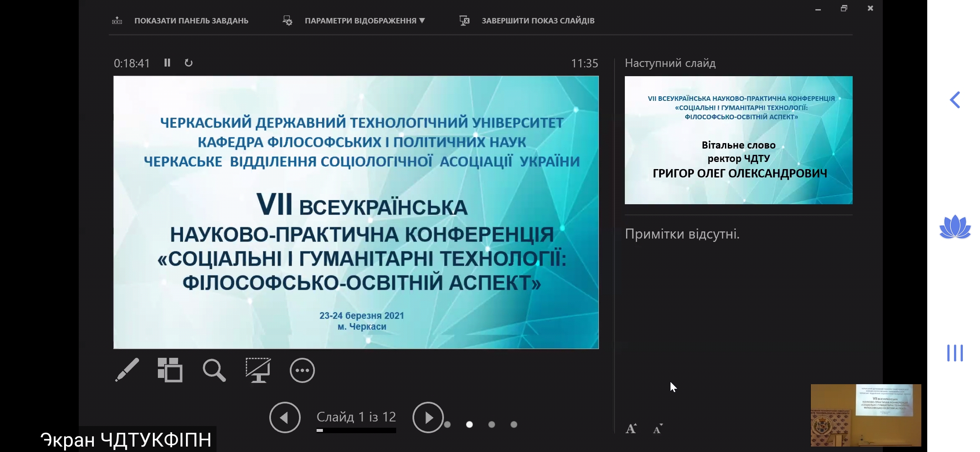
Task: Expand ПАРАМЕТРИ ВІДОБРАЖЕННЯ dropdown
Action: coord(365,21)
